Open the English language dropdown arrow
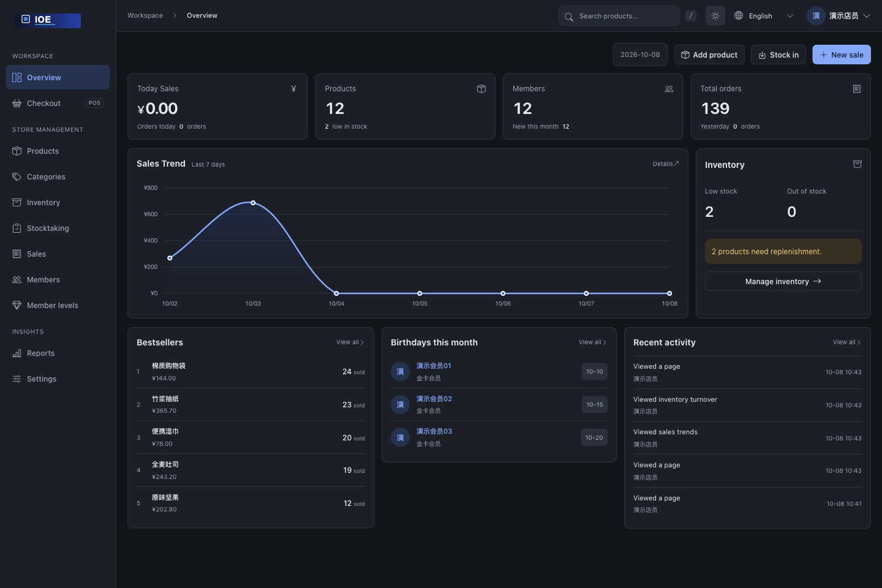 pos(790,16)
